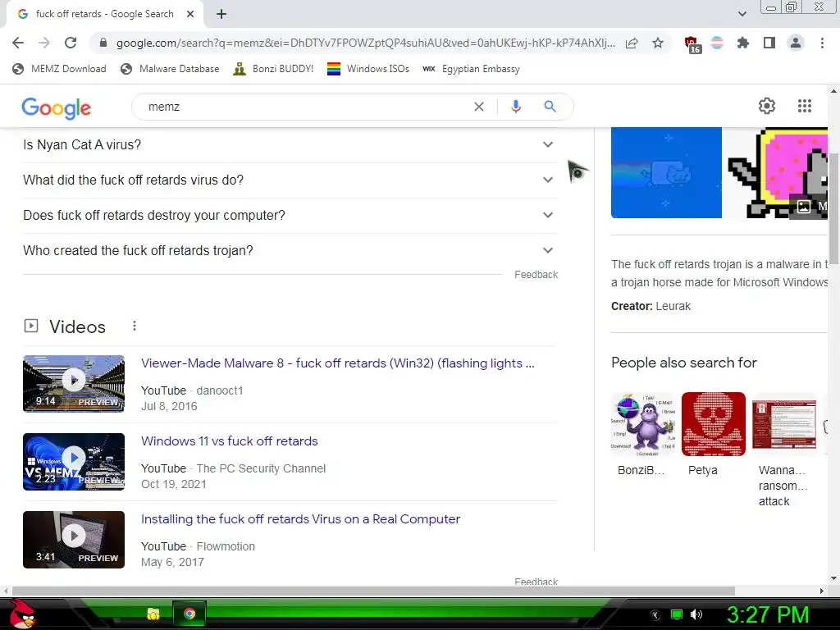The image size is (840, 630).
Task: Open a new browser tab
Action: click(221, 15)
